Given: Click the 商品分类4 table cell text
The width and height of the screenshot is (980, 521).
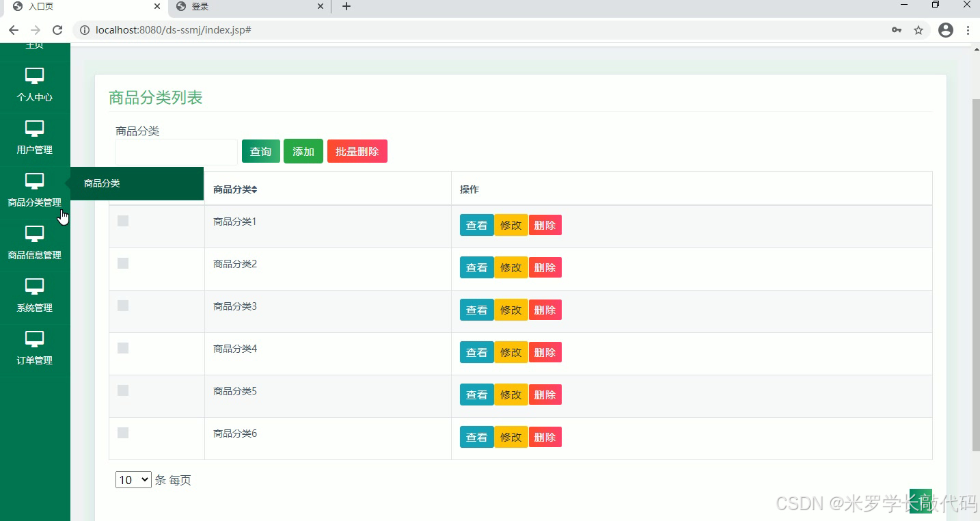Looking at the screenshot, I should pyautogui.click(x=235, y=349).
